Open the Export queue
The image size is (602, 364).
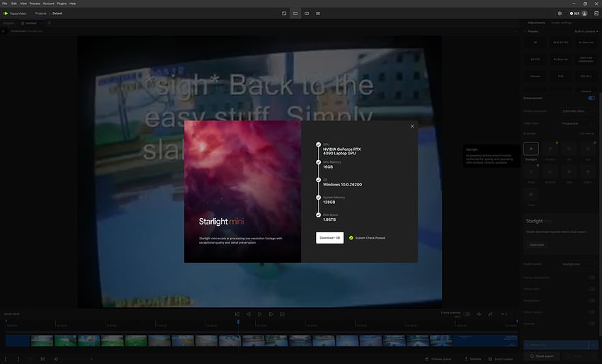[501, 359]
